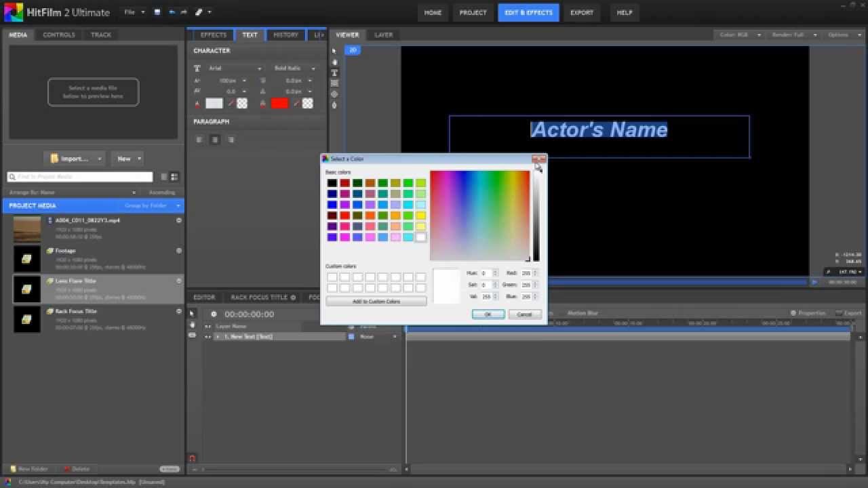Click the white text fill color swatch
The image size is (868, 488).
(x=214, y=104)
